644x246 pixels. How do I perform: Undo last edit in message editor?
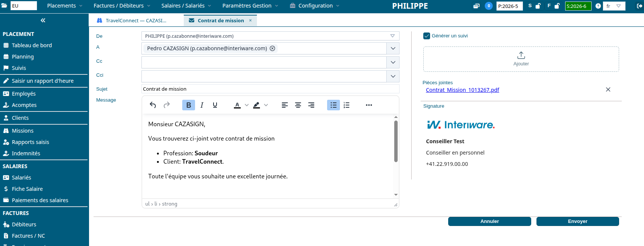pyautogui.click(x=153, y=105)
